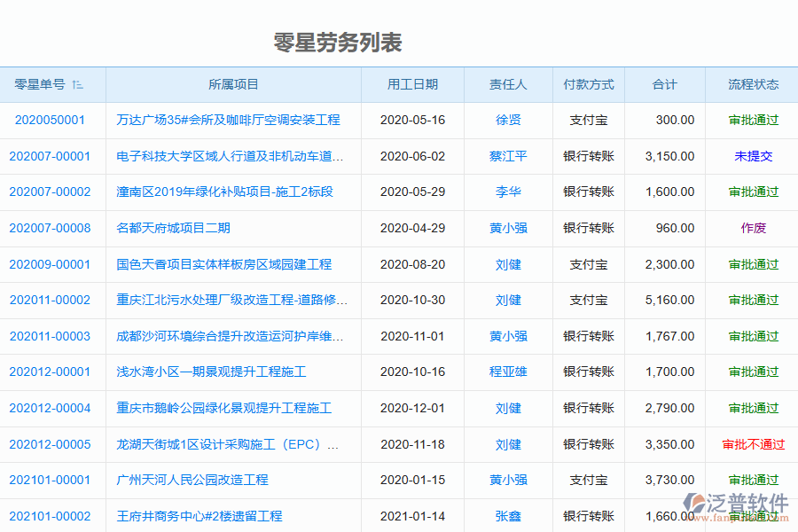Click responsible person 刘健 for 202009-00001
The image size is (798, 532).
pyautogui.click(x=507, y=264)
